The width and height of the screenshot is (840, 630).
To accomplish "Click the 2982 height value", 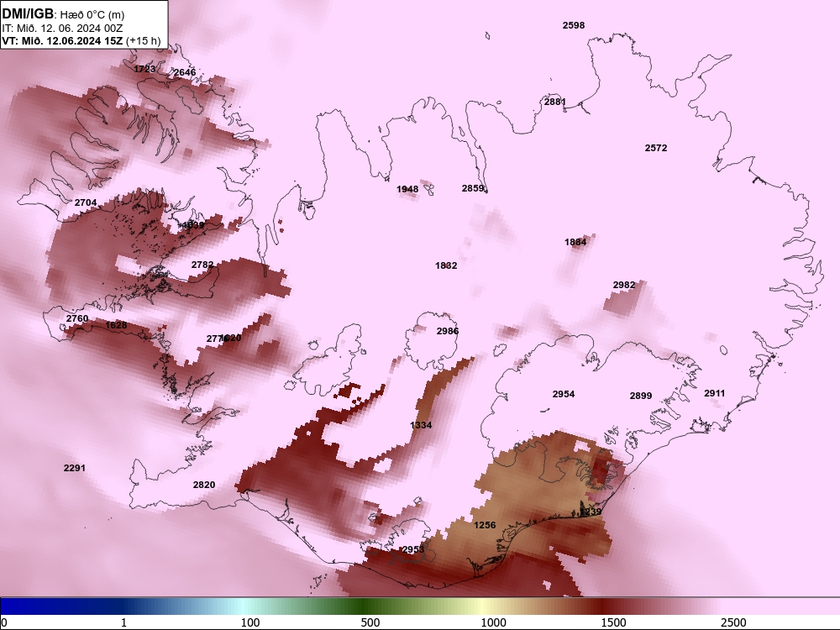I will pyautogui.click(x=624, y=285).
